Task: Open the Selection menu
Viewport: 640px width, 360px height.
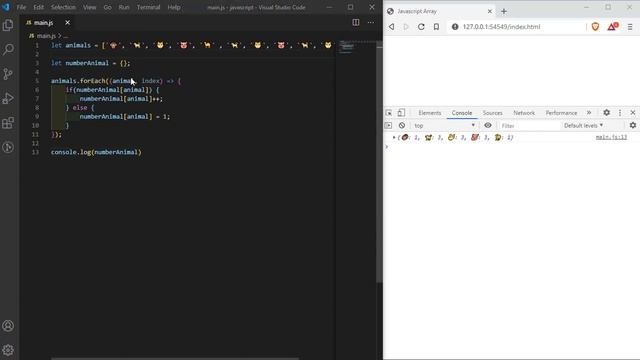Action: click(x=63, y=7)
